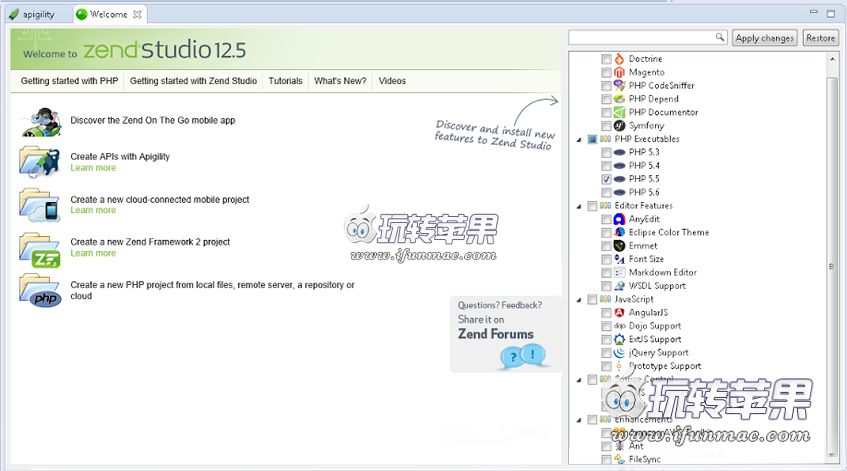Collapse the Enhancements group
847x471 pixels.
579,420
